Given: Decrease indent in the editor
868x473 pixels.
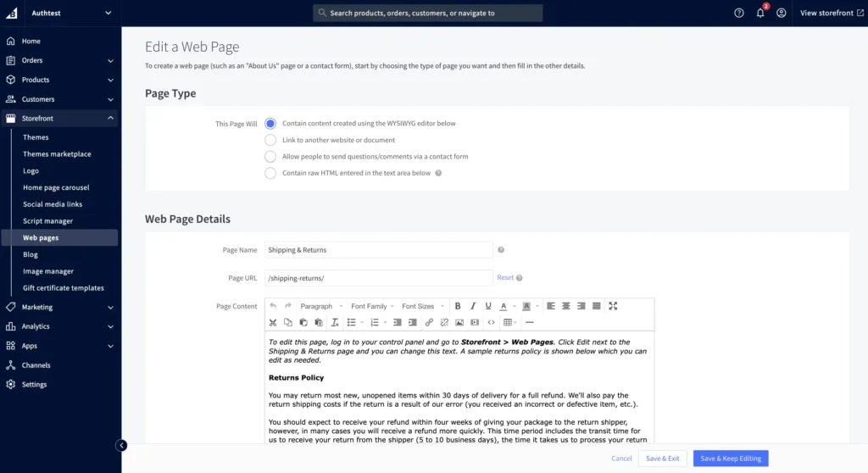Looking at the screenshot, I should pos(398,322).
